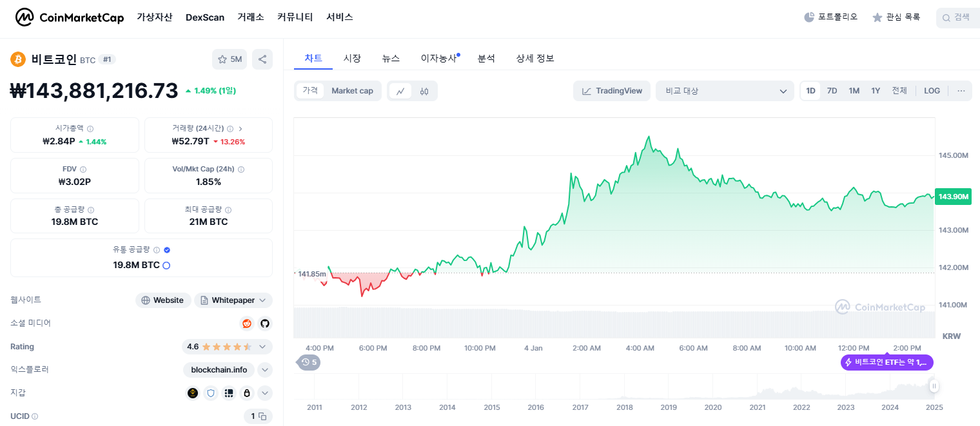Screen dimensions: 980x426
Task: Select 7D time range
Action: pyautogui.click(x=832, y=91)
